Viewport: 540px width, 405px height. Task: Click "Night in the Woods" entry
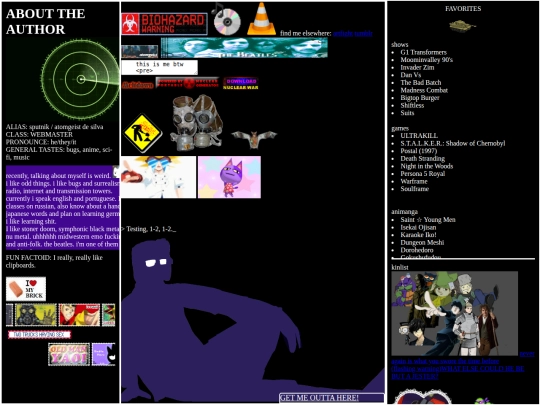pyautogui.click(x=426, y=166)
